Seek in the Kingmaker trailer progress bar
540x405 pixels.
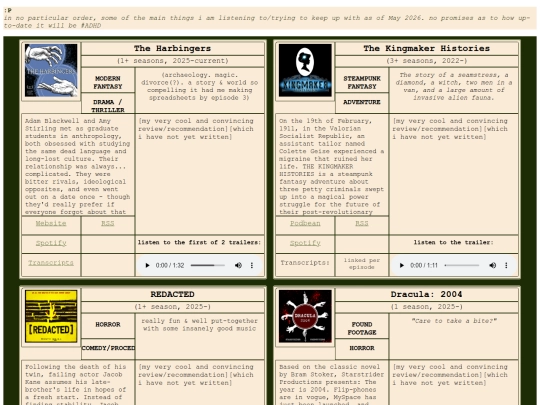click(x=462, y=265)
